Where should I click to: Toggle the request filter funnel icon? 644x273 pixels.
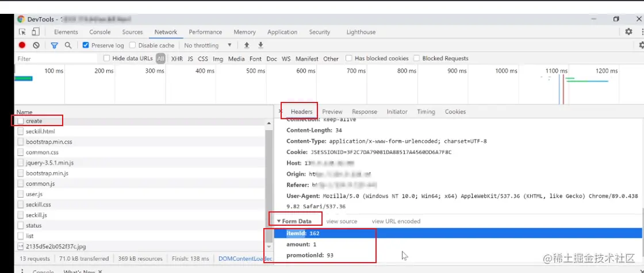(54, 45)
